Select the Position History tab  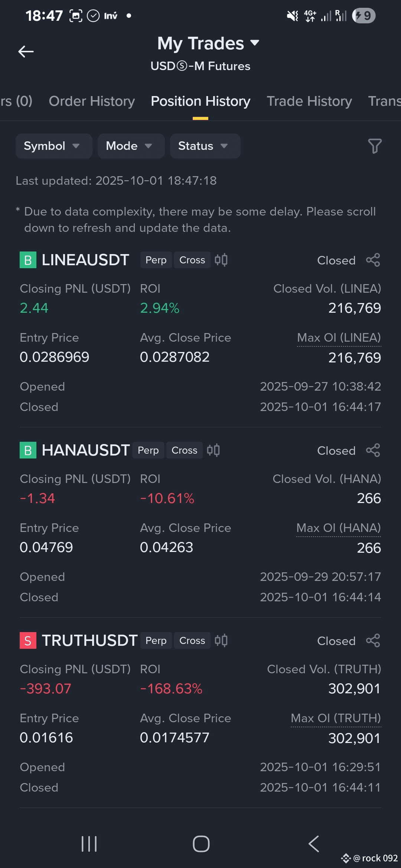200,101
